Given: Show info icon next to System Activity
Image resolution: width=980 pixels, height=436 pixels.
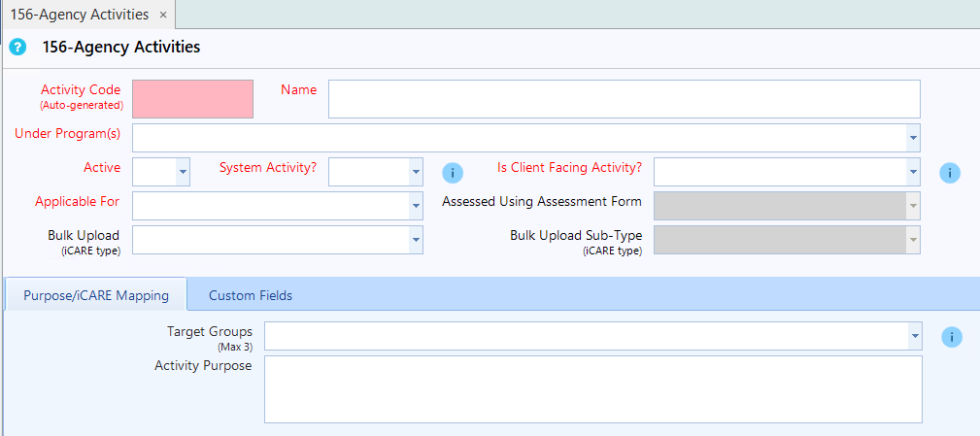Looking at the screenshot, I should (453, 173).
